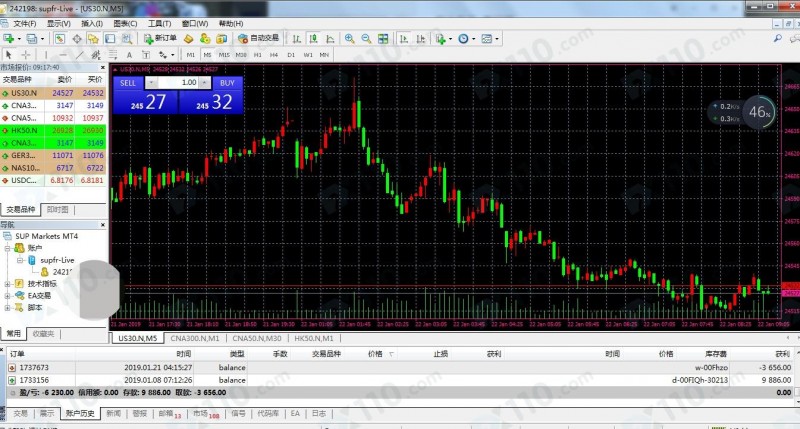This screenshot has height=429, width=800.
Task: Expand the EA交易 tree node
Action: click(x=8, y=295)
